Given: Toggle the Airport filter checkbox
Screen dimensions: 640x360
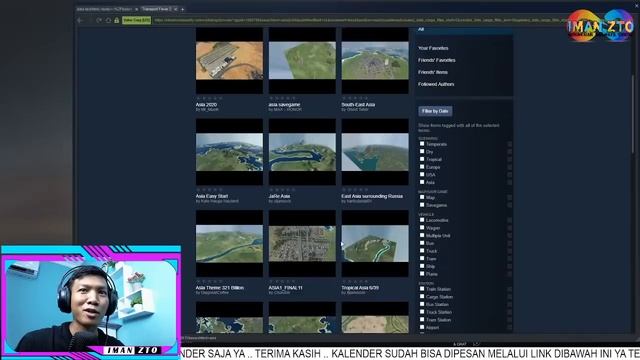Looking at the screenshot, I should [422, 327].
